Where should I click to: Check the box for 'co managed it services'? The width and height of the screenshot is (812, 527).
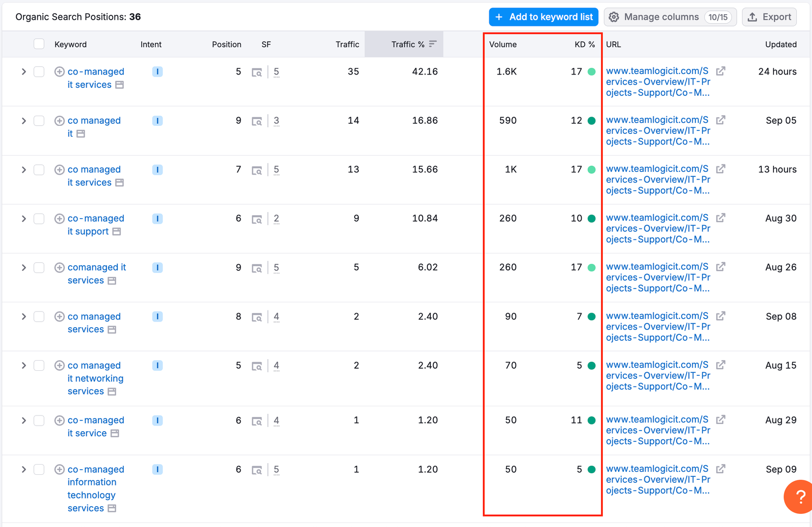point(39,170)
